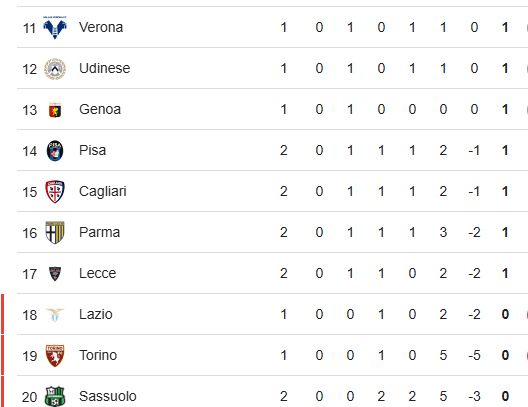
Task: Click the Parma club crest
Action: [55, 233]
